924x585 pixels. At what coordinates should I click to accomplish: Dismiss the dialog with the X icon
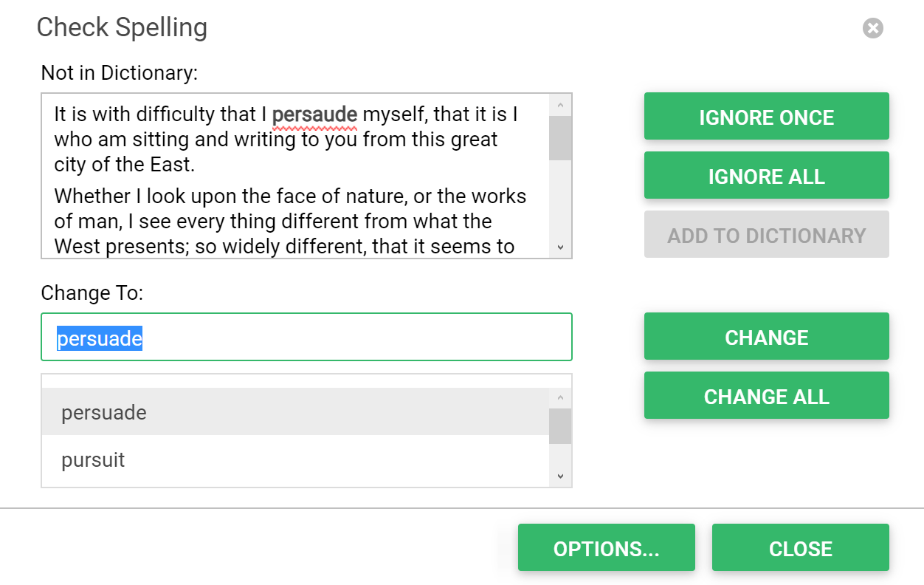coord(873,29)
